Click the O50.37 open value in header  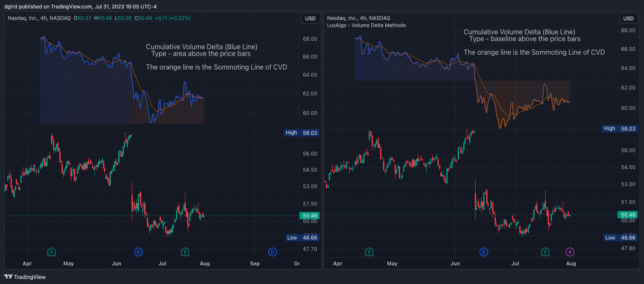(x=83, y=18)
